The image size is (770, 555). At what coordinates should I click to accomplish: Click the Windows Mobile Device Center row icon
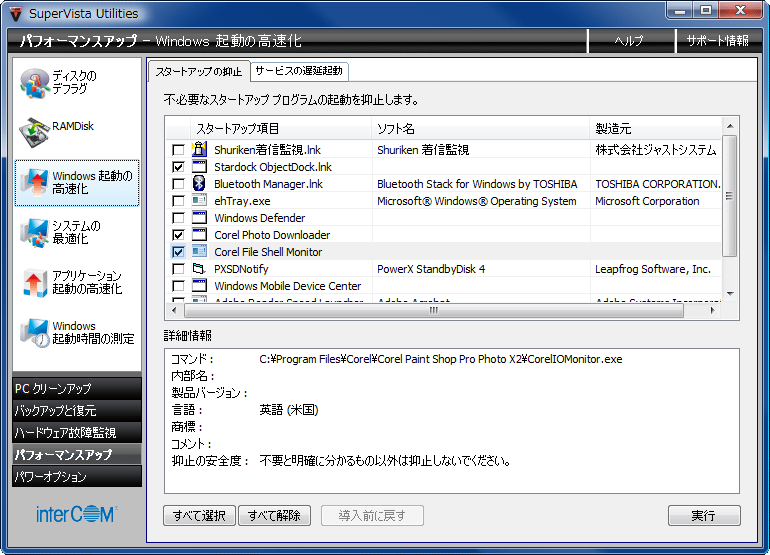coord(199,285)
